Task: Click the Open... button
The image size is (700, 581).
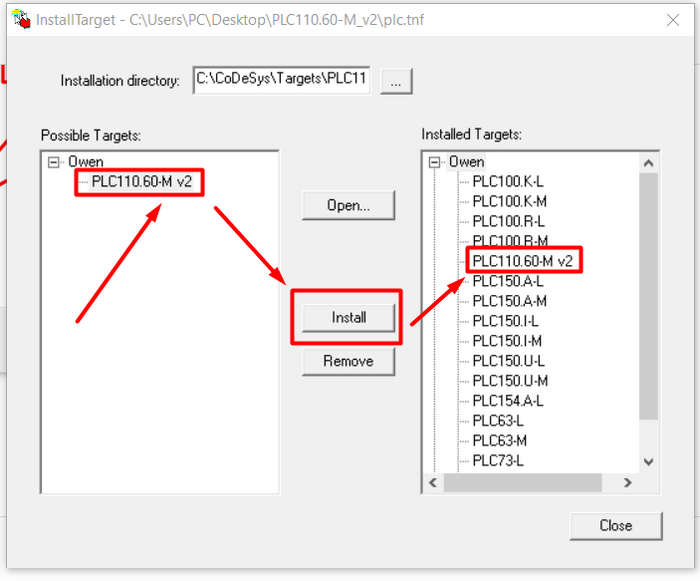Action: click(348, 205)
